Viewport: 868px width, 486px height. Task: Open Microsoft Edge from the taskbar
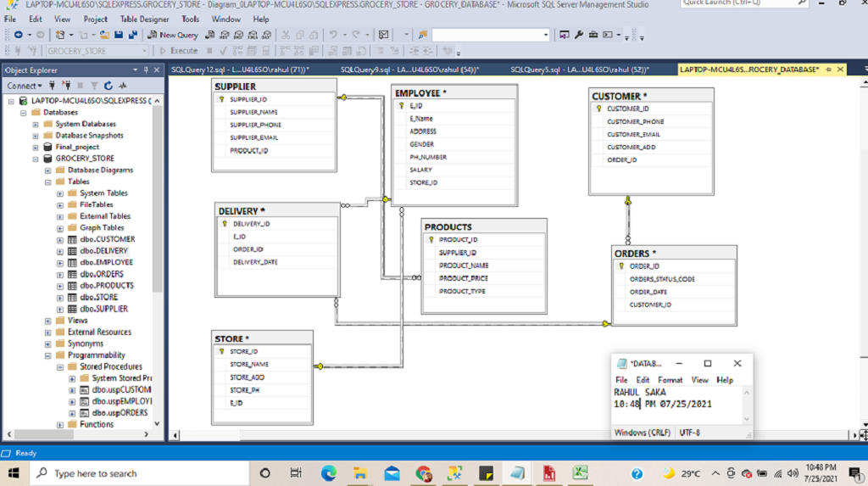329,473
